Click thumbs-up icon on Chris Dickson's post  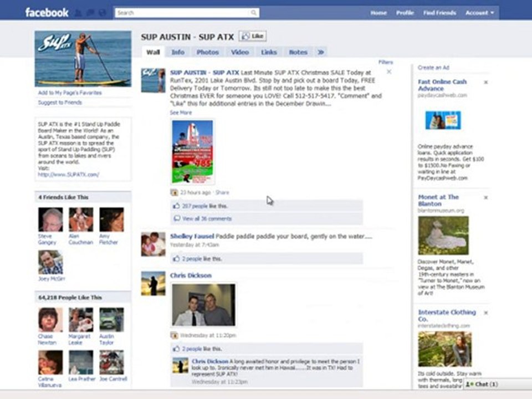point(176,349)
